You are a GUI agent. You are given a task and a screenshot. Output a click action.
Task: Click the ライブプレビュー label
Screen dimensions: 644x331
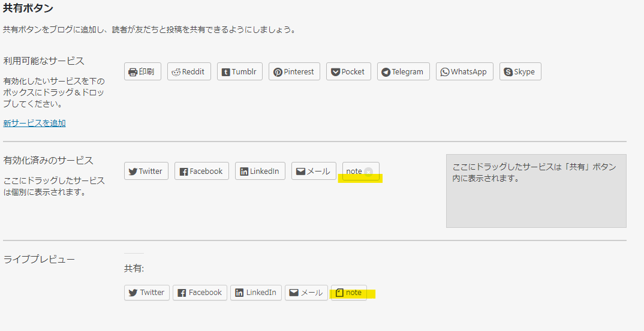point(39,259)
